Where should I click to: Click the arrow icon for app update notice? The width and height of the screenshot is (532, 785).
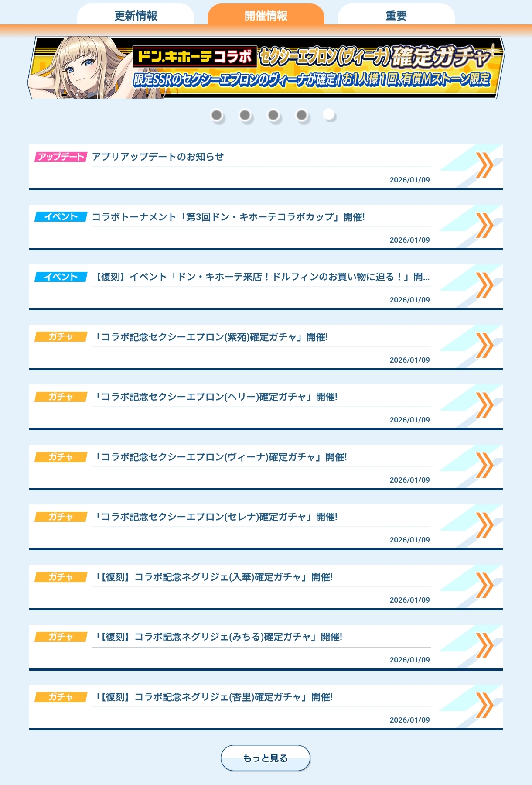[x=484, y=165]
